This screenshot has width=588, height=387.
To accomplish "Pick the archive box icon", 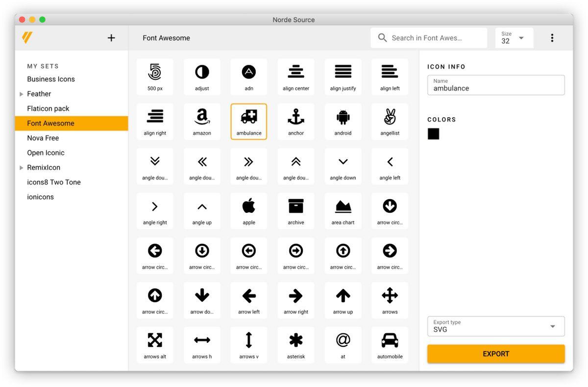I will 296,210.
